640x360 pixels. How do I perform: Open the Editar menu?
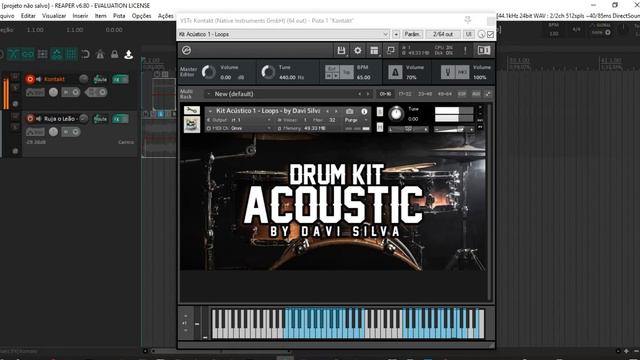[28, 16]
